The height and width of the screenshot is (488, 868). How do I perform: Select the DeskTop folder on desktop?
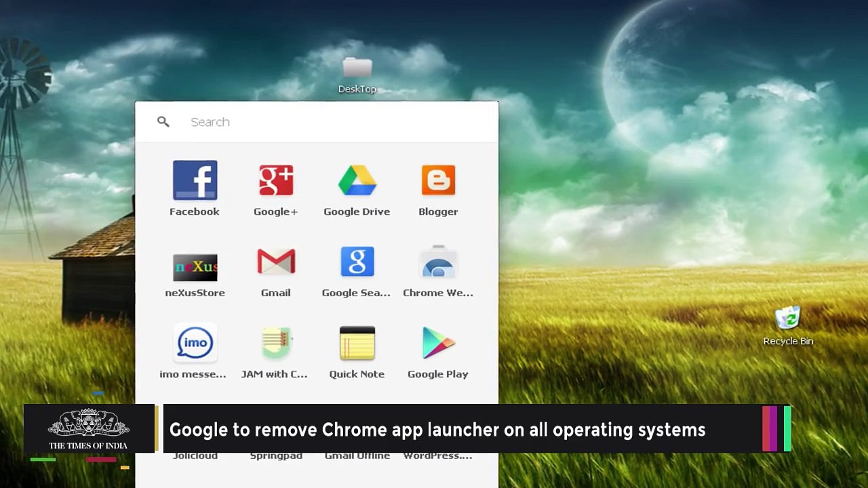357,76
